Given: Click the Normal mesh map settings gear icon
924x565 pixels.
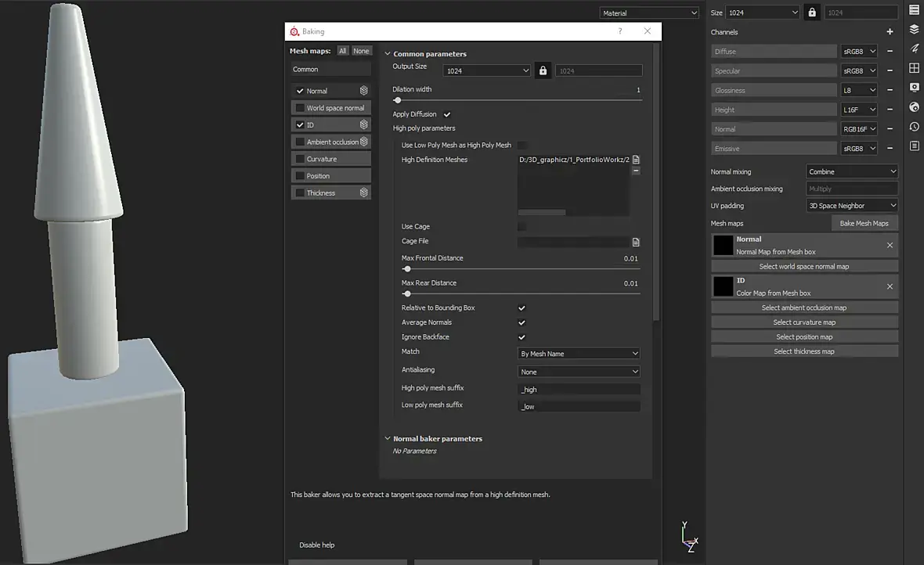Looking at the screenshot, I should click(363, 91).
